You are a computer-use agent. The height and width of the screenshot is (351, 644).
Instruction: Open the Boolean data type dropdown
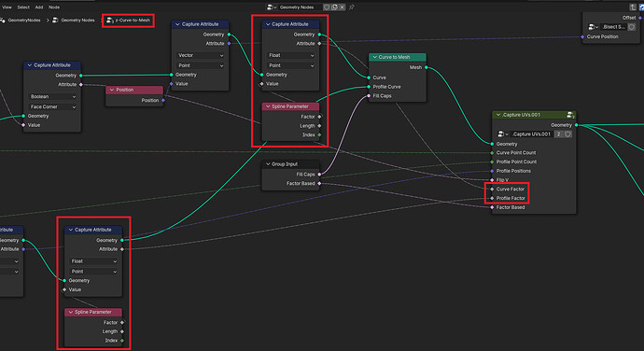tap(52, 96)
